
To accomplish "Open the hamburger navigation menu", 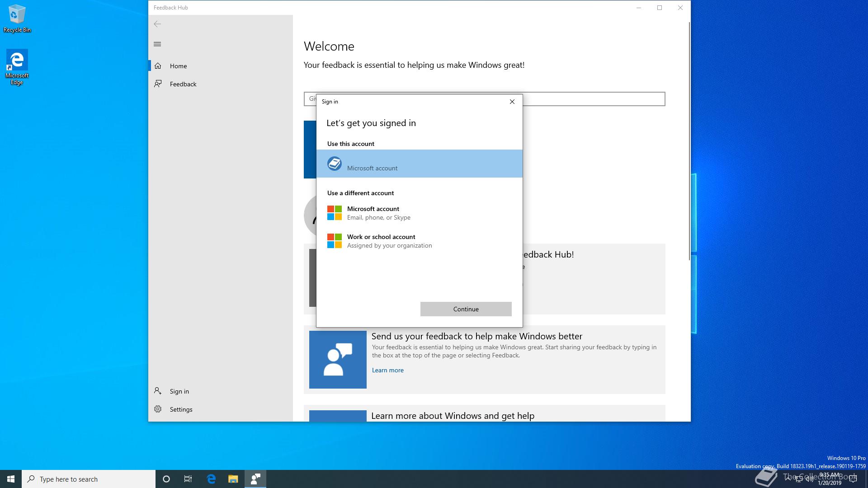I will point(157,44).
